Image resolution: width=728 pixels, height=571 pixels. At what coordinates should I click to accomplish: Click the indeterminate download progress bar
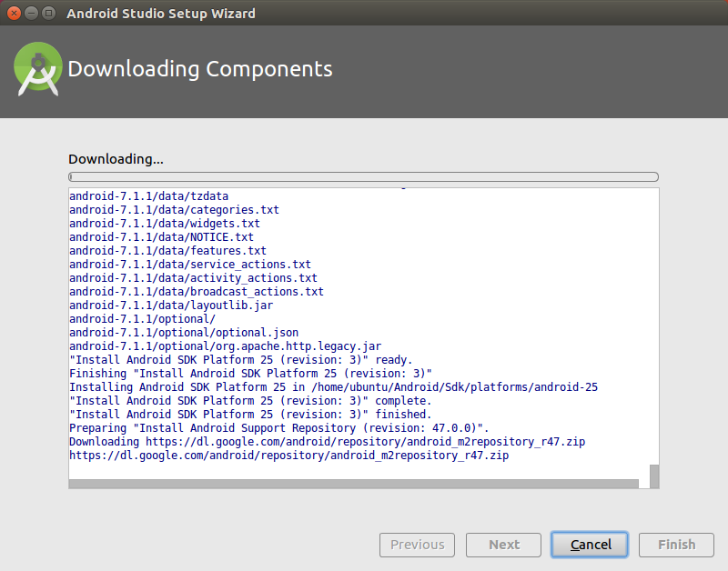click(362, 176)
